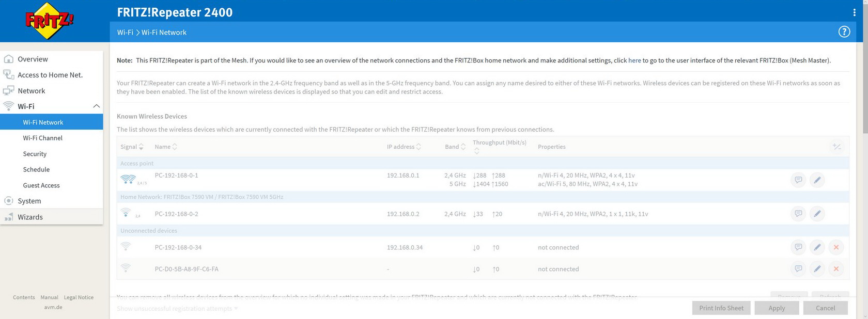Viewport: 868px width, 319px height.
Task: Click Print Info Sheet button
Action: tap(721, 308)
